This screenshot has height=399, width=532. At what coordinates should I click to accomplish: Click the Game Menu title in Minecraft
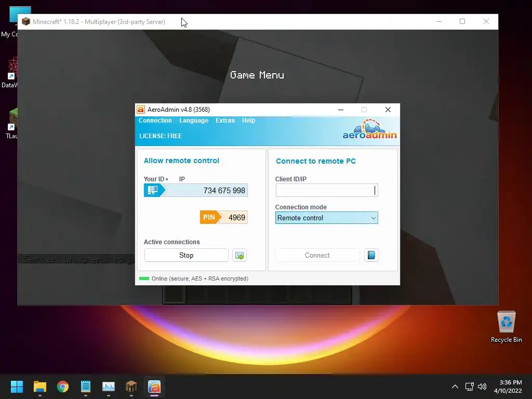tap(257, 75)
